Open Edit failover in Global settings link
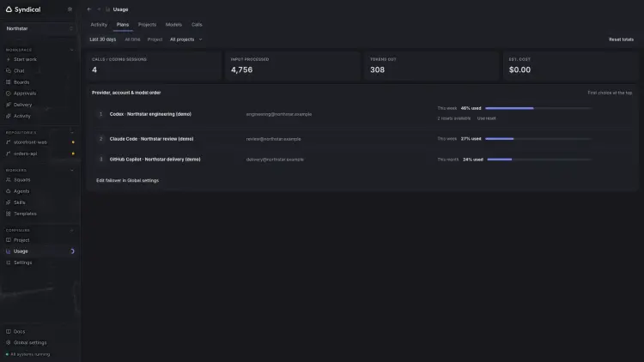This screenshot has width=644, height=362. [x=127, y=180]
